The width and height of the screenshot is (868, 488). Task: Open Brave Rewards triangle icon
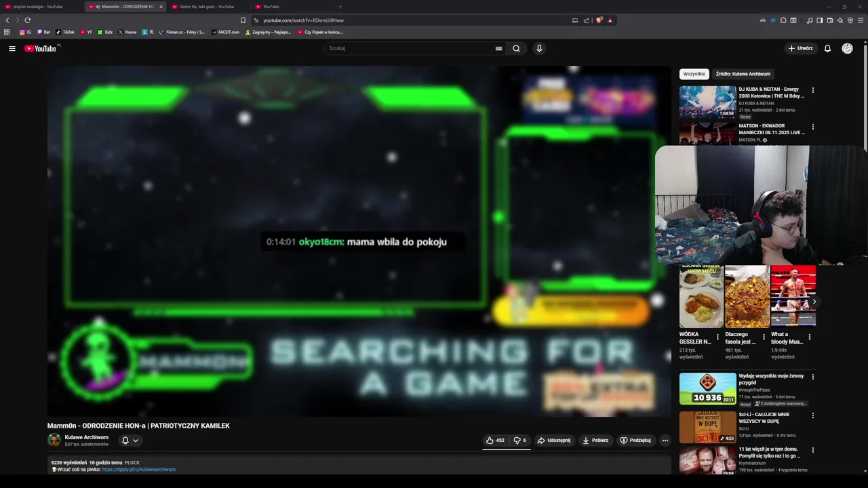(x=610, y=20)
